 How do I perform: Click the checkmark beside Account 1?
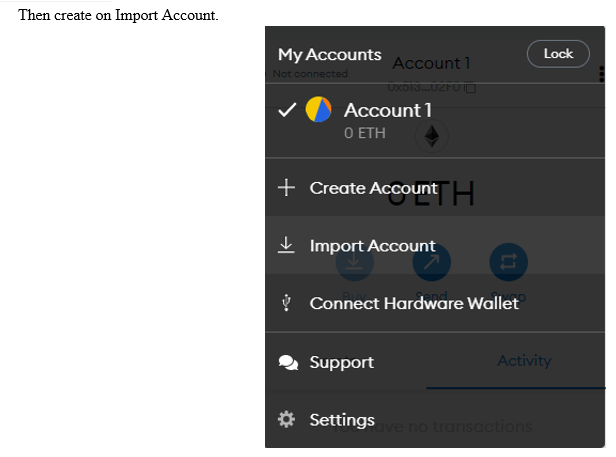point(287,110)
